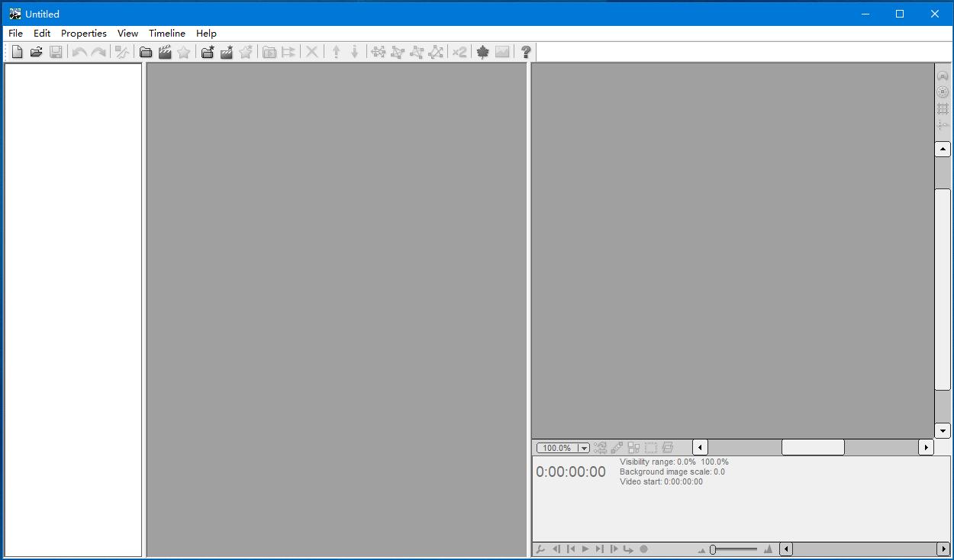The image size is (954, 560).
Task: Click the wrench settings icon in playback bar
Action: [540, 549]
